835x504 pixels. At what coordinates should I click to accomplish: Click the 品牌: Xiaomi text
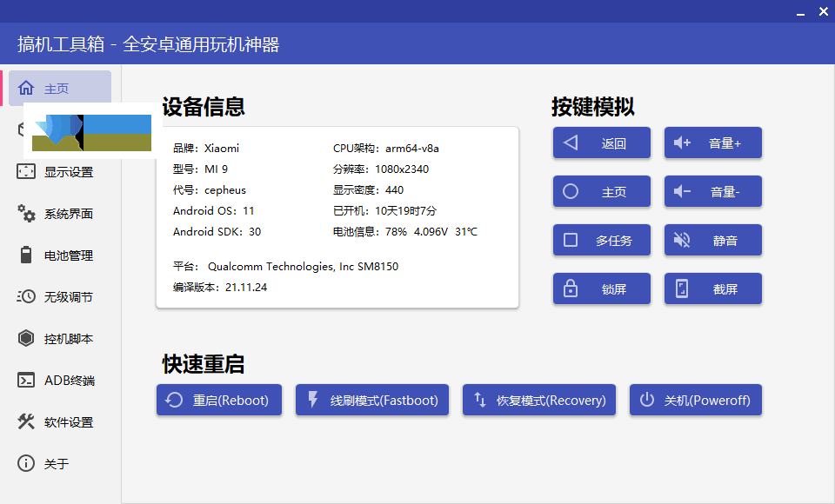point(206,148)
